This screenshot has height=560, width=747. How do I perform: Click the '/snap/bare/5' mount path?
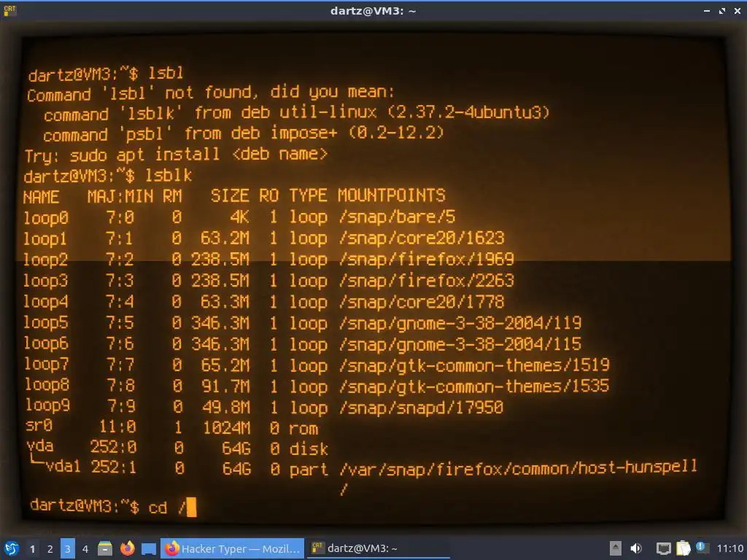397,217
